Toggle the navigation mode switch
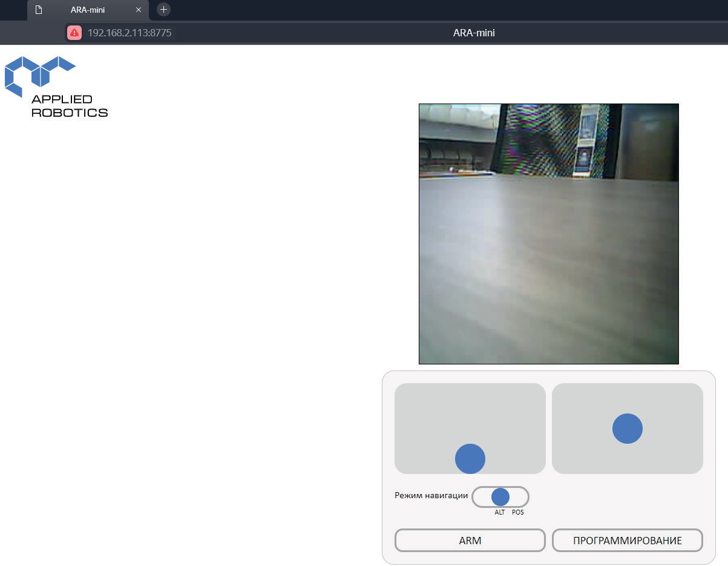The height and width of the screenshot is (566, 728). pyautogui.click(x=500, y=497)
